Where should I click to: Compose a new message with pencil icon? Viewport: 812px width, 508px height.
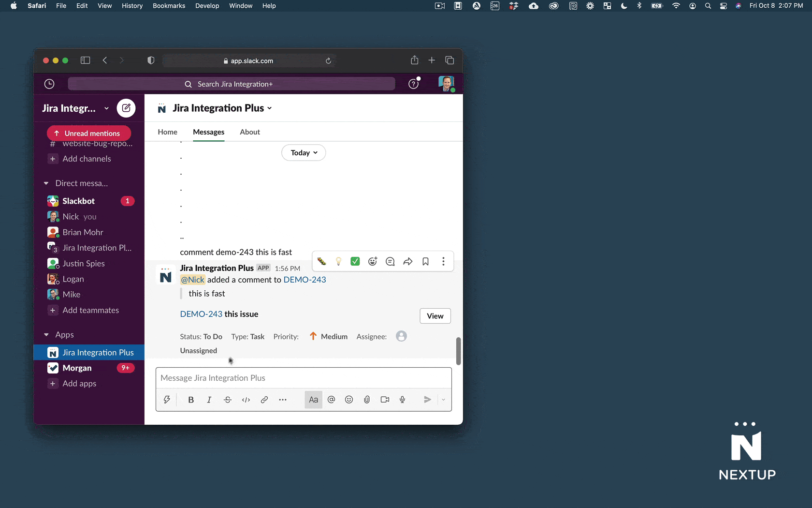pyautogui.click(x=126, y=108)
